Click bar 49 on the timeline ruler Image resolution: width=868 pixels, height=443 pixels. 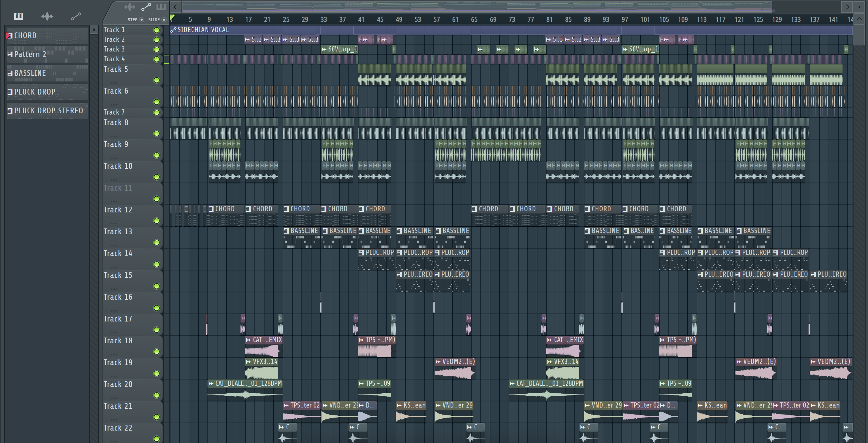click(x=399, y=19)
